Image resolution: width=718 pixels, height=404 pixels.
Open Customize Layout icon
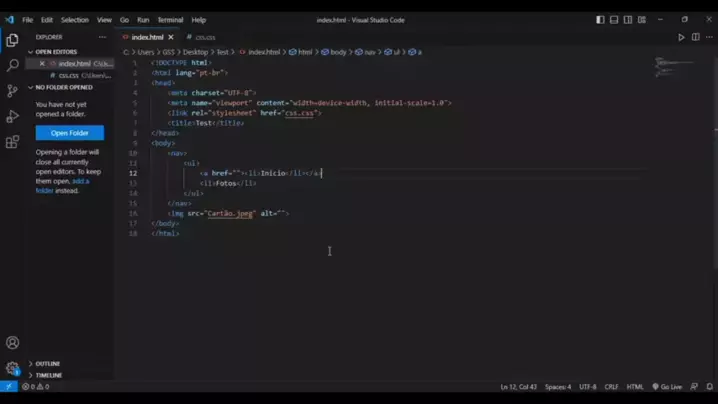click(x=642, y=20)
